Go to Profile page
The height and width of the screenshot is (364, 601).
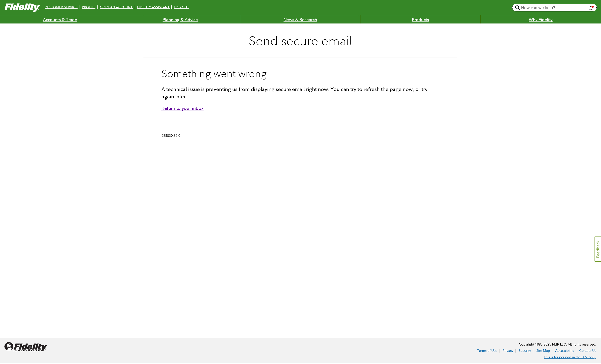[x=89, y=7]
